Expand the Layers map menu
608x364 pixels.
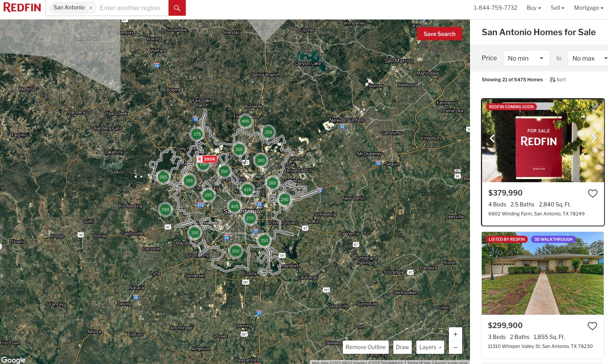430,347
